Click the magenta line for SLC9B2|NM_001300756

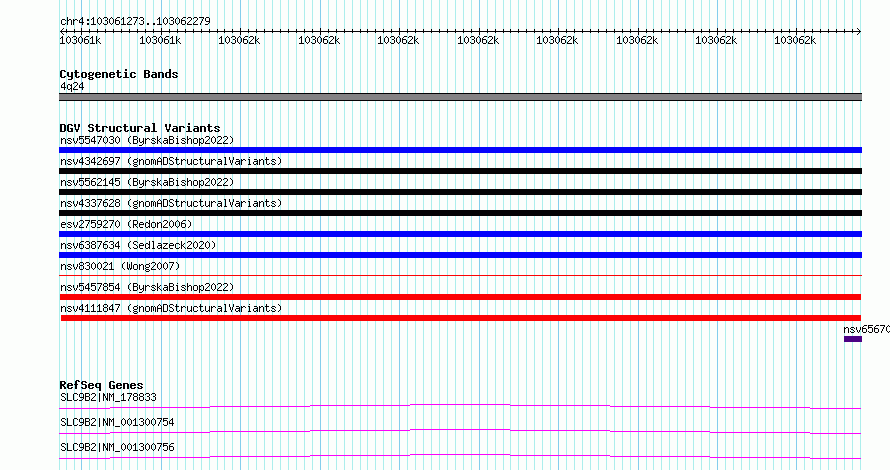pos(460,456)
